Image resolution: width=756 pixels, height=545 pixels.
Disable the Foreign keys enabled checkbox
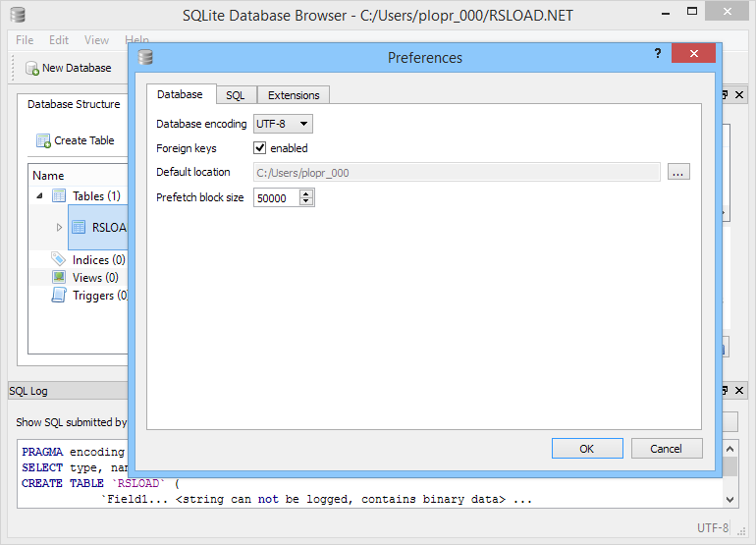(x=259, y=147)
